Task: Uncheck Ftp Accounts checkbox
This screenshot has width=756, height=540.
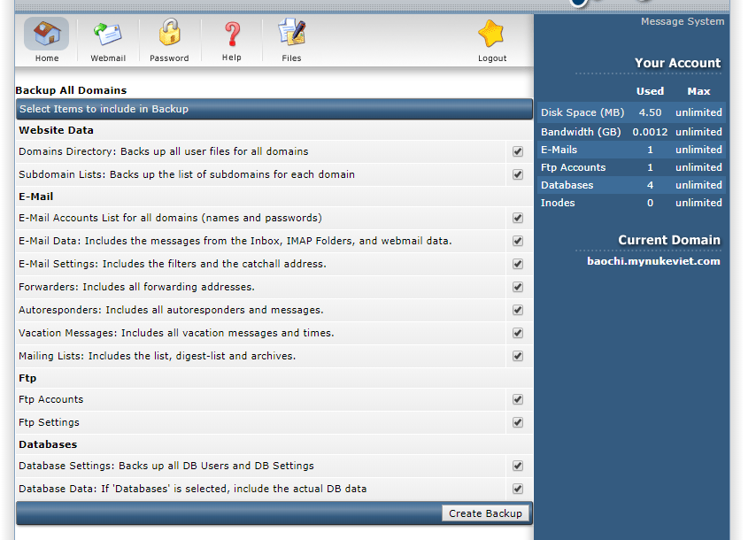Action: click(x=518, y=399)
